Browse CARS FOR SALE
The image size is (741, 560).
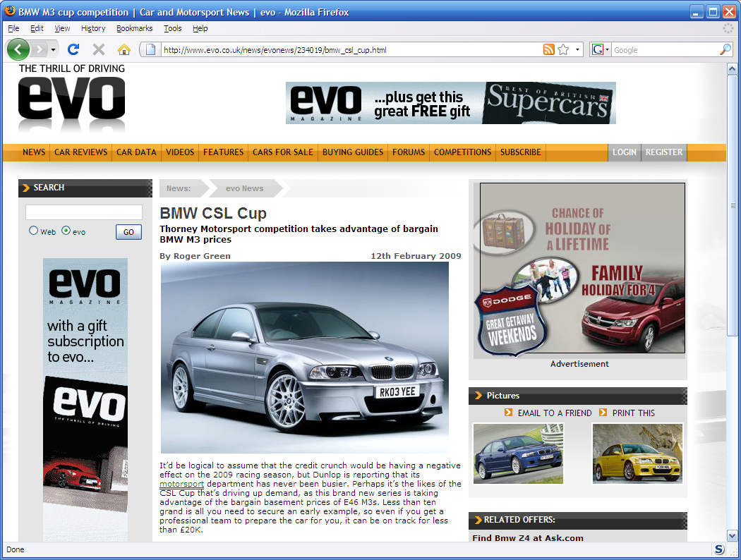(x=282, y=152)
